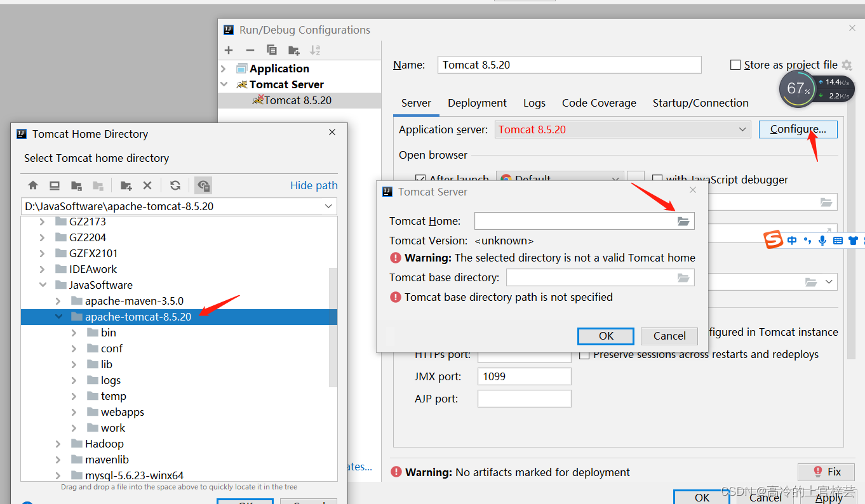Click the Sort configurations alphabetically icon
This screenshot has width=865, height=504.
click(x=315, y=50)
